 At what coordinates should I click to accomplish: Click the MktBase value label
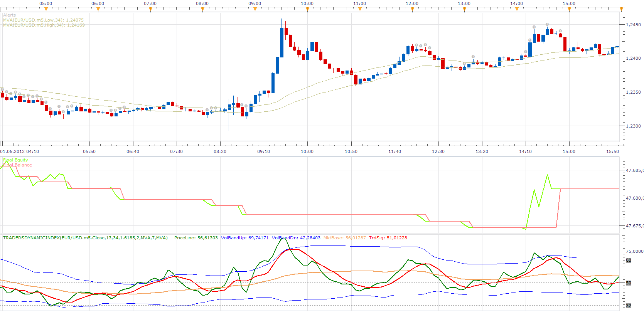344,238
